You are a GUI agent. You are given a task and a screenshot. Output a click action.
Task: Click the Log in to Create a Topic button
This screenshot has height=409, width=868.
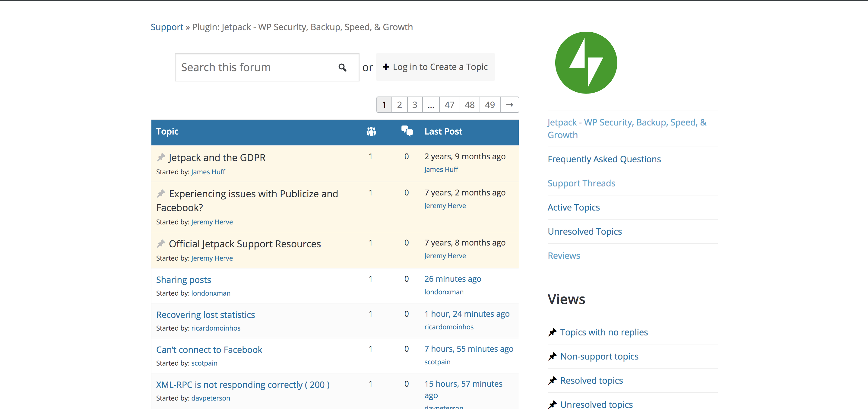click(435, 66)
